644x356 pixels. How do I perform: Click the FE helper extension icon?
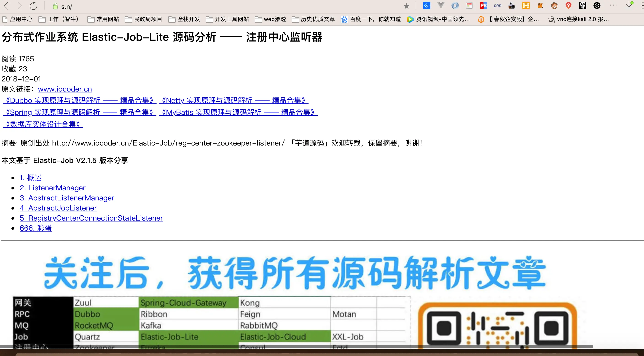483,5
